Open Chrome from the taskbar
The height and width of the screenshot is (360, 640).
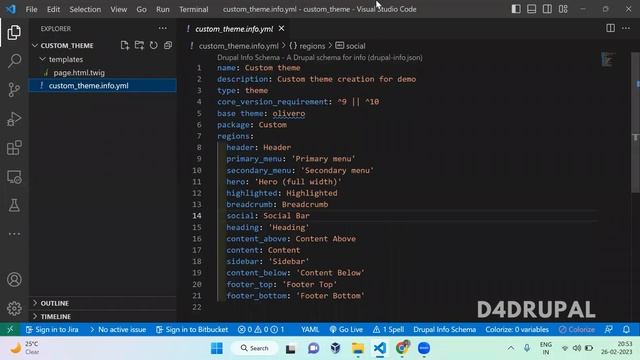tap(402, 348)
